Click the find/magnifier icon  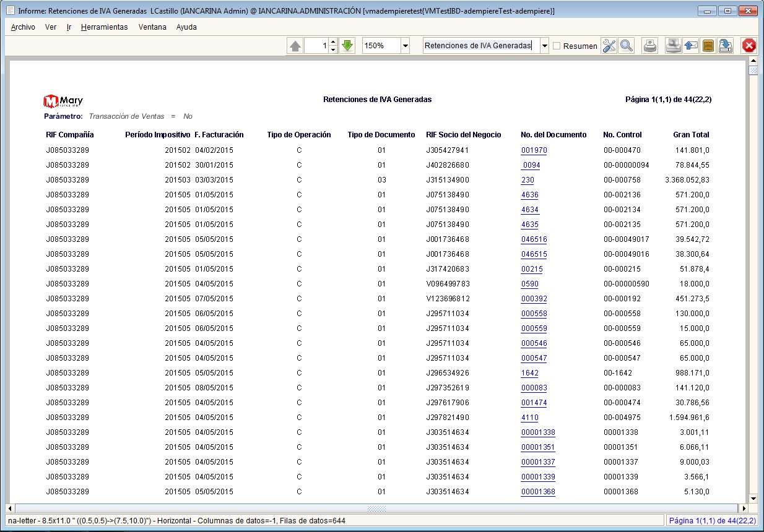tap(627, 46)
